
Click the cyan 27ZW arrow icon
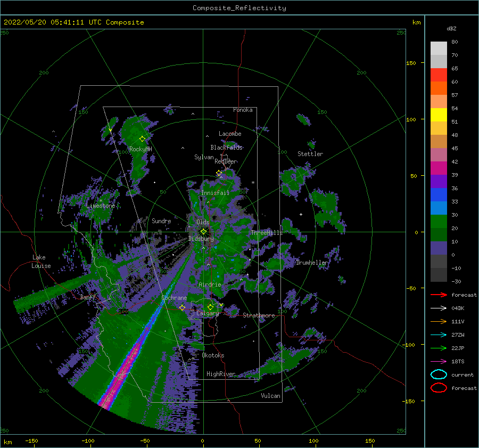(x=439, y=335)
